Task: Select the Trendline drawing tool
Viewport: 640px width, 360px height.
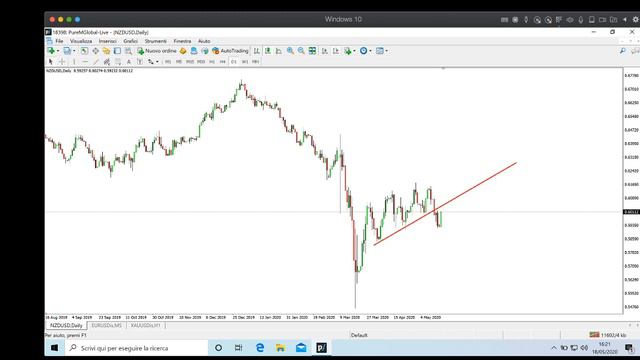Action: (96, 62)
